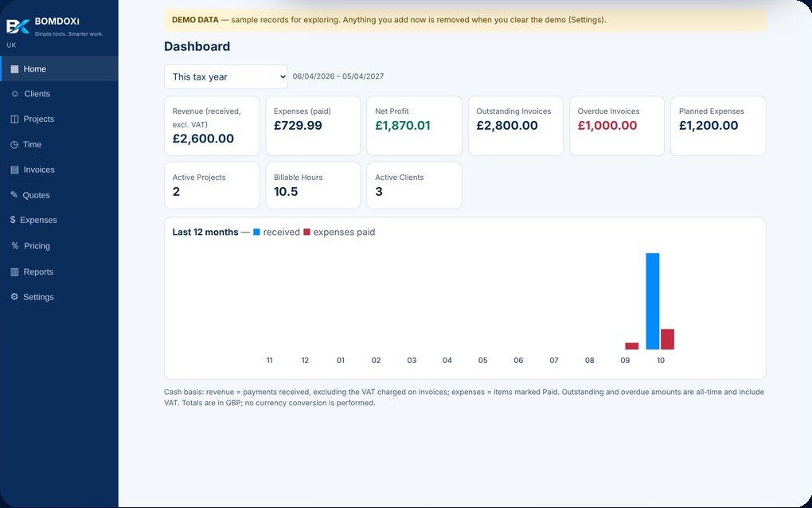Click the Expenses dollar icon

click(13, 220)
